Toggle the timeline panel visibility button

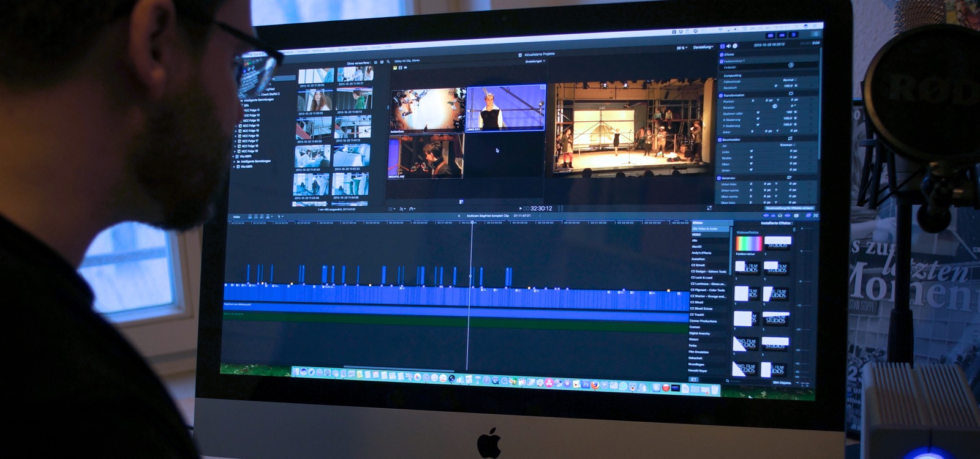[782, 35]
